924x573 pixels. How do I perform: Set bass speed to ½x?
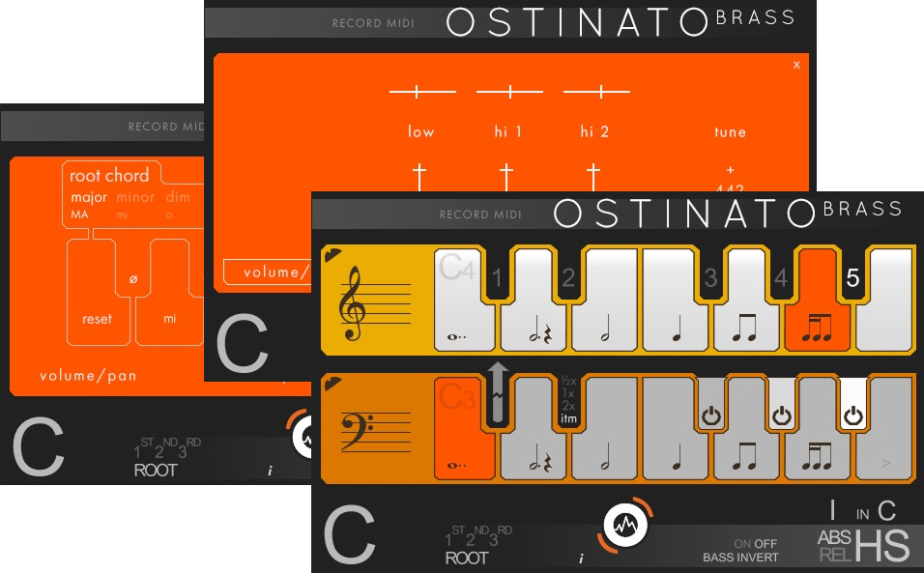tap(568, 381)
